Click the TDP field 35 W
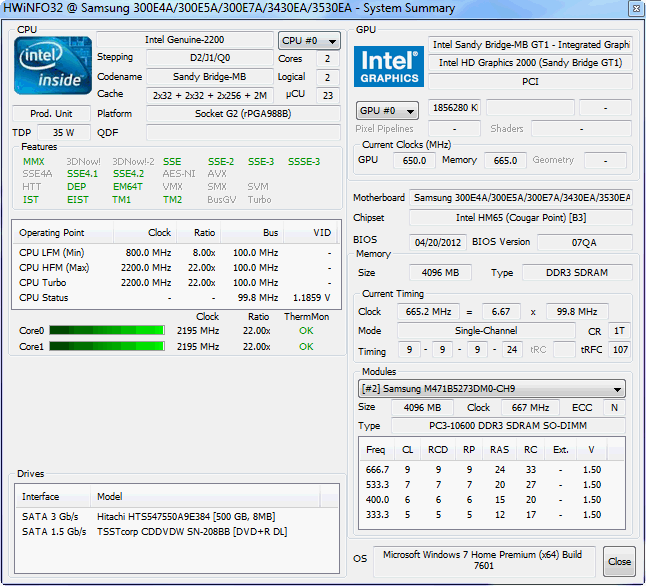Viewport: 646px width, 586px height. [x=63, y=133]
